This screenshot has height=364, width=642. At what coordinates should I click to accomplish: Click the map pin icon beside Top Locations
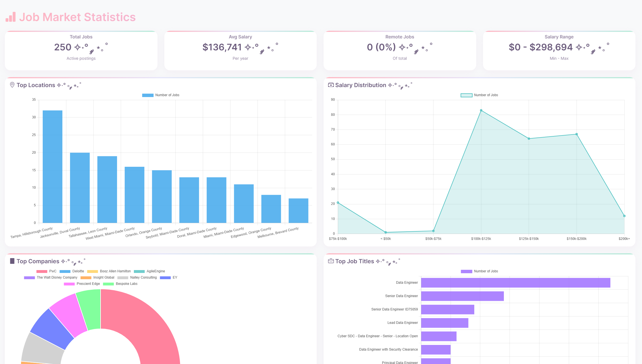click(12, 85)
